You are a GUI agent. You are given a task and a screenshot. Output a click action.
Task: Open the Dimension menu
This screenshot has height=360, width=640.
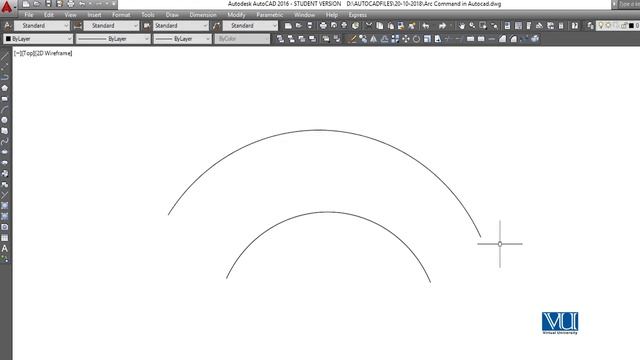(203, 15)
